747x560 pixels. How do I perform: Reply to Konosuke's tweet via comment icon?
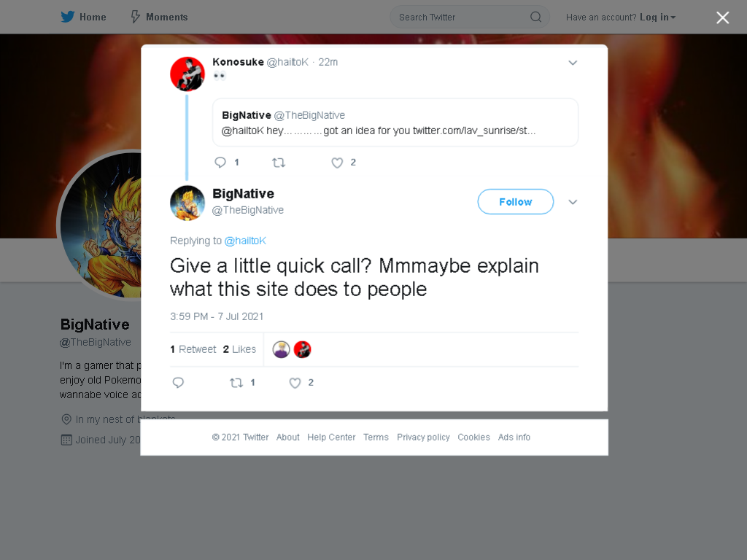[x=220, y=163]
